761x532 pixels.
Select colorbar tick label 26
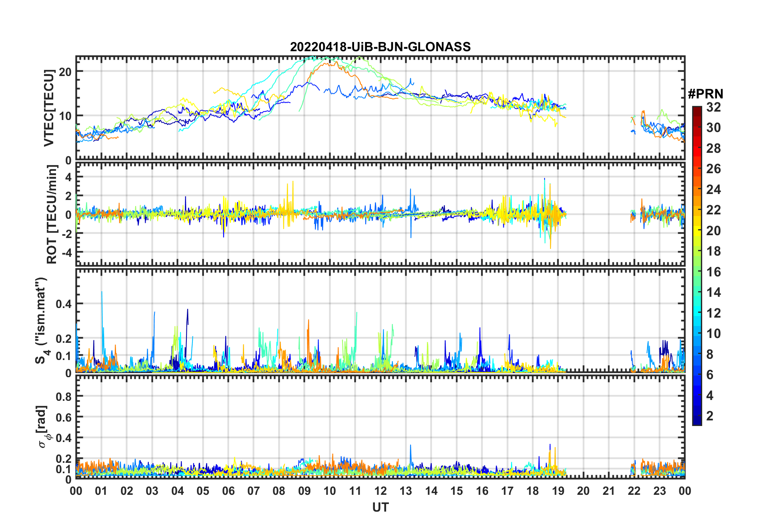click(714, 169)
